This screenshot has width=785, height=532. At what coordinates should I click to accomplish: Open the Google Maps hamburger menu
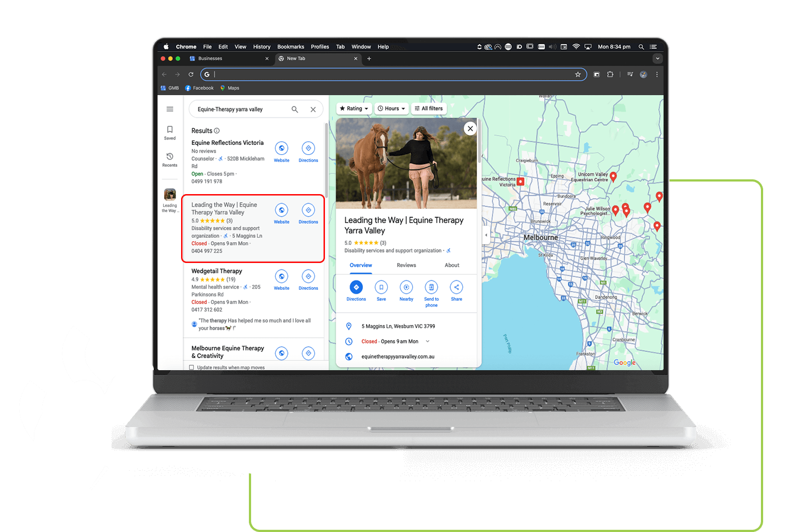point(170,109)
